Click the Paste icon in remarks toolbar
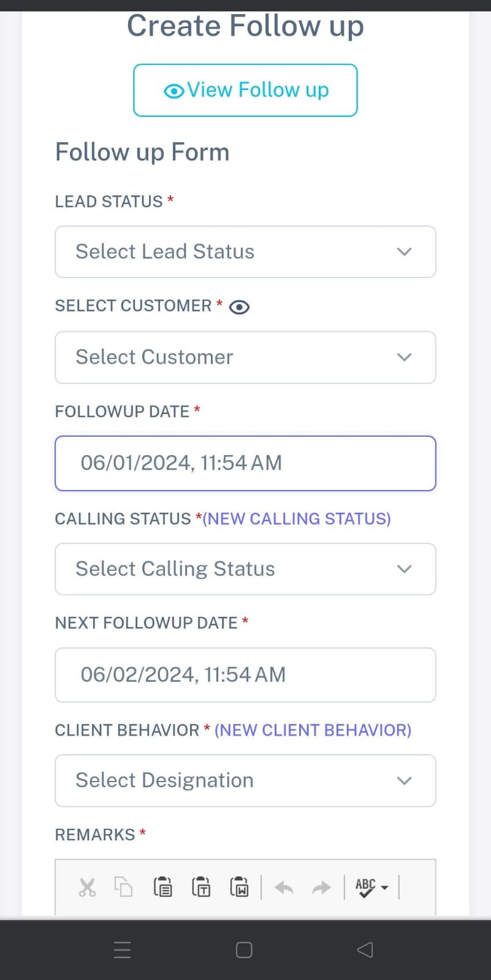 click(162, 887)
